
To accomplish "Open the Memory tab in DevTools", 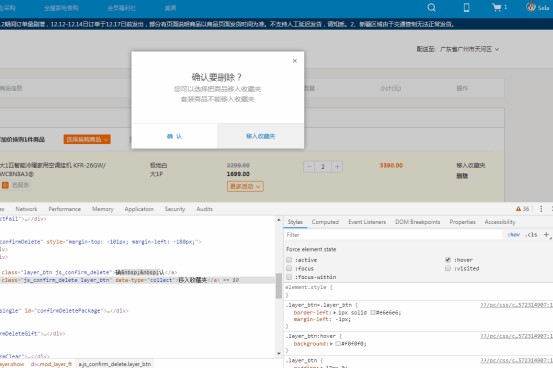I will (x=103, y=209).
